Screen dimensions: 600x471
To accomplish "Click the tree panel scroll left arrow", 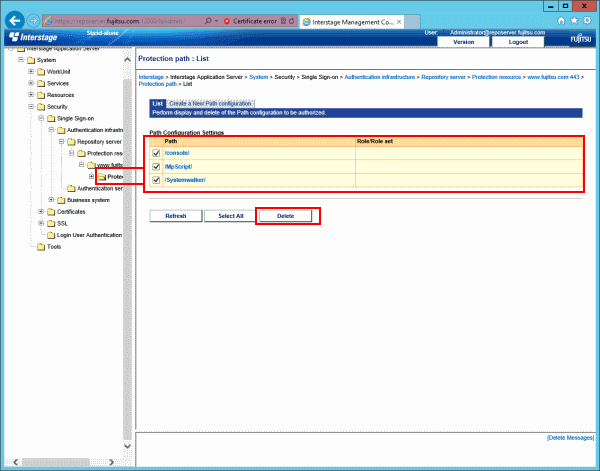I will pos(15,462).
